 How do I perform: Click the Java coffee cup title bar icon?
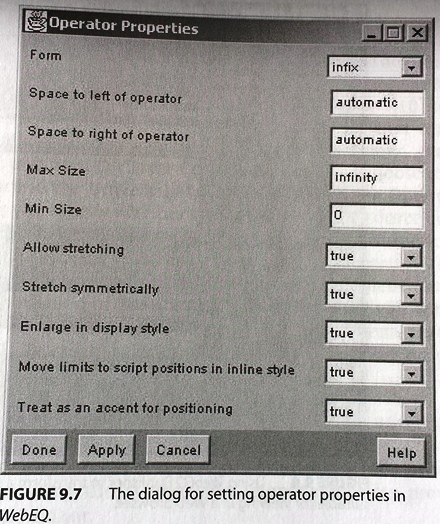pyautogui.click(x=36, y=21)
